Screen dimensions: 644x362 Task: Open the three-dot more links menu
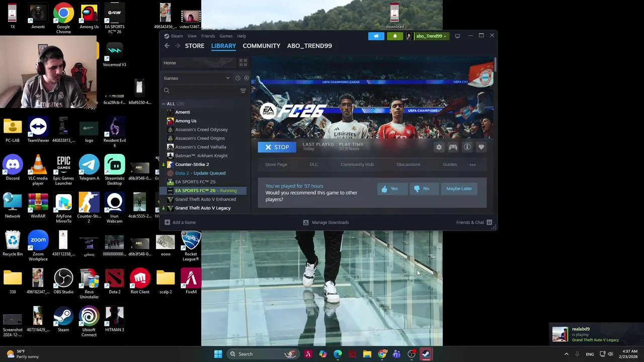[x=472, y=164]
